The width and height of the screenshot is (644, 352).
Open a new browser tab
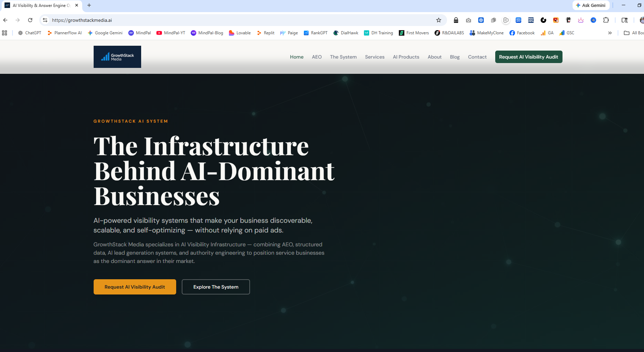[x=89, y=5]
